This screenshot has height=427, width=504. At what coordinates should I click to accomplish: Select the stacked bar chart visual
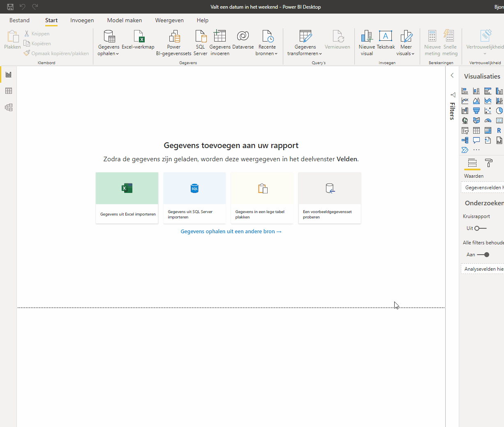click(x=465, y=91)
